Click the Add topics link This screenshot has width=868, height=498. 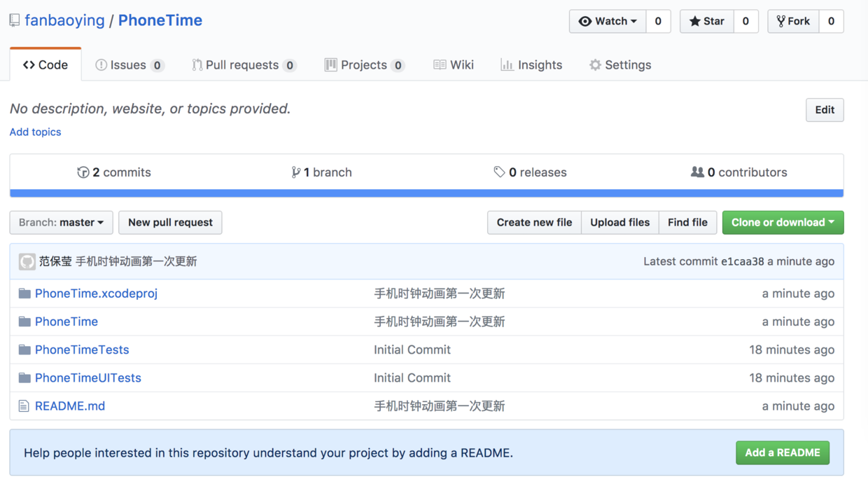click(x=36, y=132)
